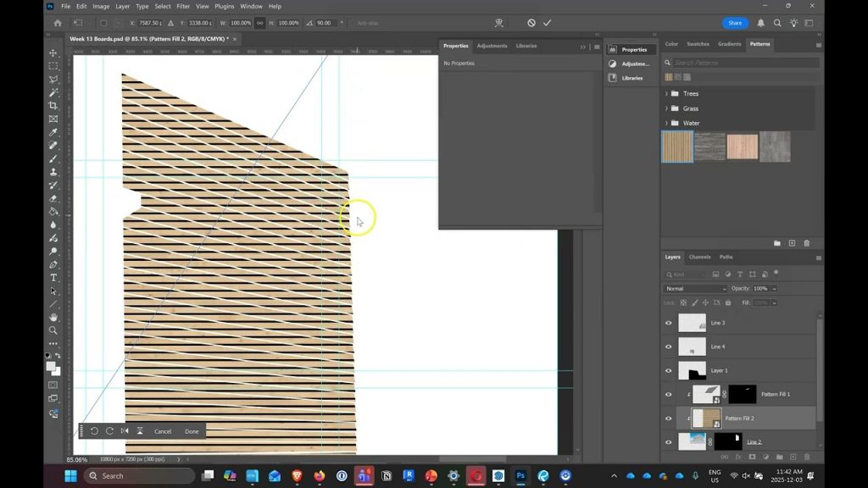This screenshot has height=488, width=868.
Task: Select the Move tool
Action: click(53, 53)
